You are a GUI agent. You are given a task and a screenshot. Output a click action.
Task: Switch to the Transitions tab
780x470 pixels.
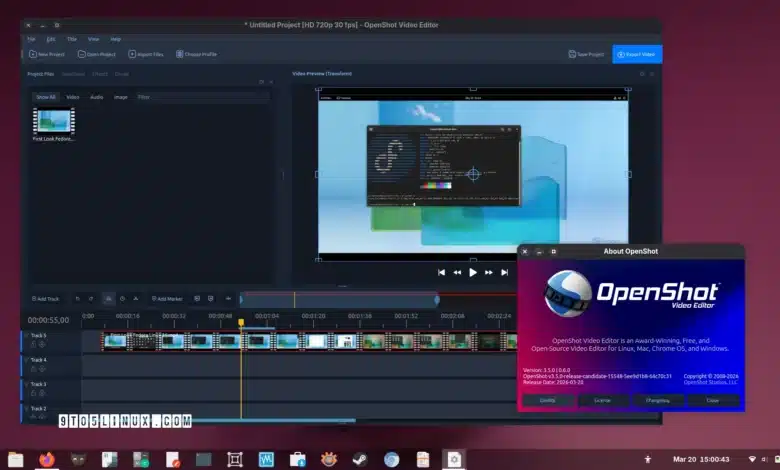pyautogui.click(x=73, y=74)
